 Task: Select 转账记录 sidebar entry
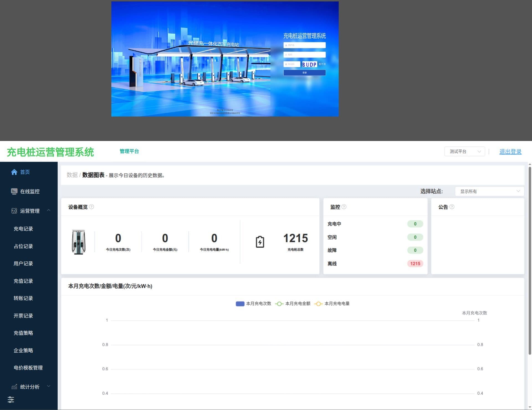pos(23,298)
